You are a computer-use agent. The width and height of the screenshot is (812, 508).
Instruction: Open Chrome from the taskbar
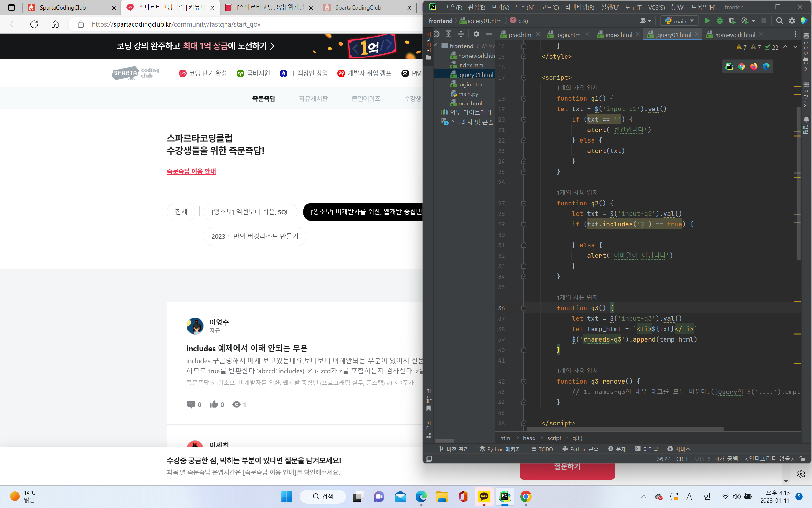point(526,497)
